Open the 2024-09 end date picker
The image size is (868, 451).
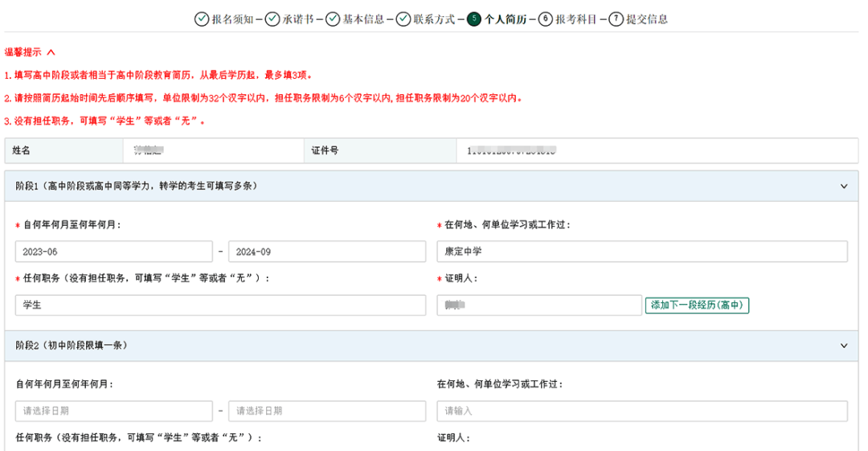click(x=327, y=252)
